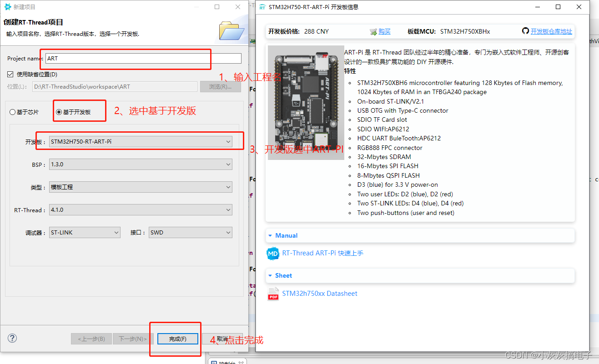Click the RT logo in board info title bar

coord(262,7)
